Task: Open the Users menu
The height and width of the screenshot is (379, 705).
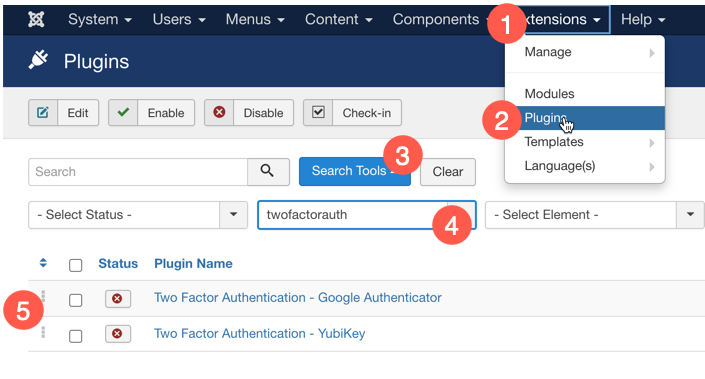Action: (x=179, y=19)
